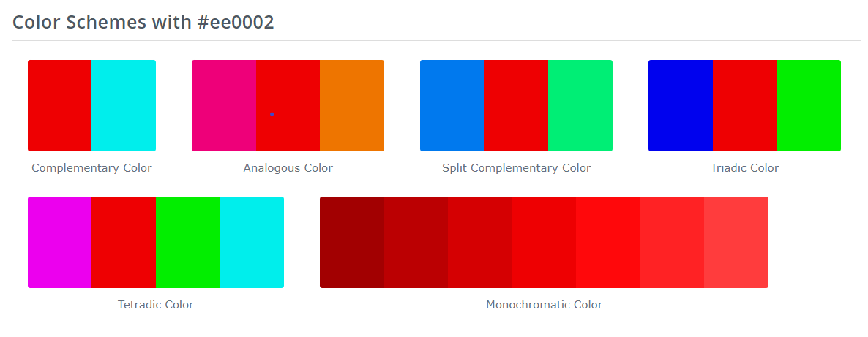Choose the middle Monochromatic Color swatch

pos(545,243)
